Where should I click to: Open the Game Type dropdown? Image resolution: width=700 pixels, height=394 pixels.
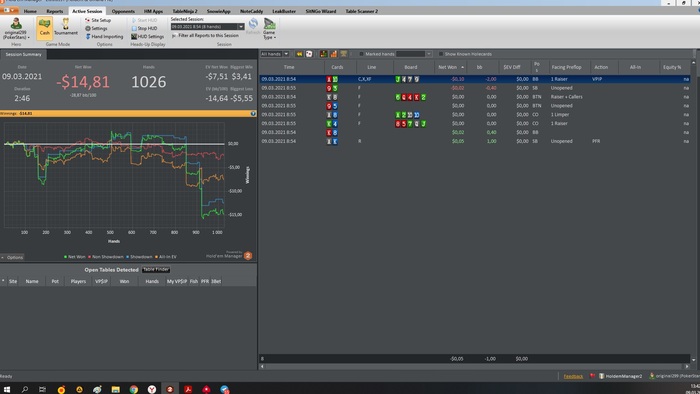click(x=269, y=29)
